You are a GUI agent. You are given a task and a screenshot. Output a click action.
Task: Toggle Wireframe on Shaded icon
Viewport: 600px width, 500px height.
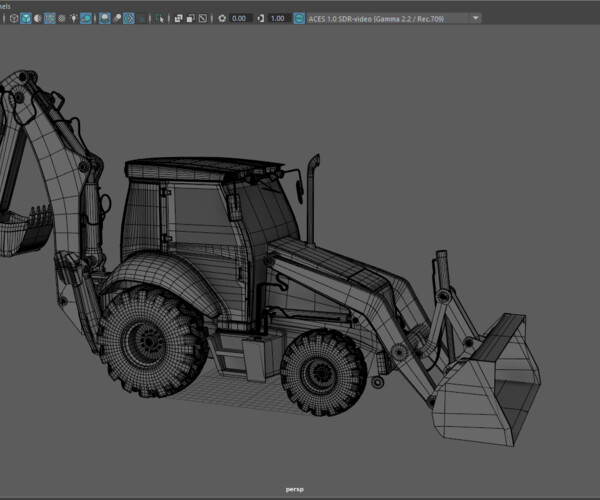50,18
